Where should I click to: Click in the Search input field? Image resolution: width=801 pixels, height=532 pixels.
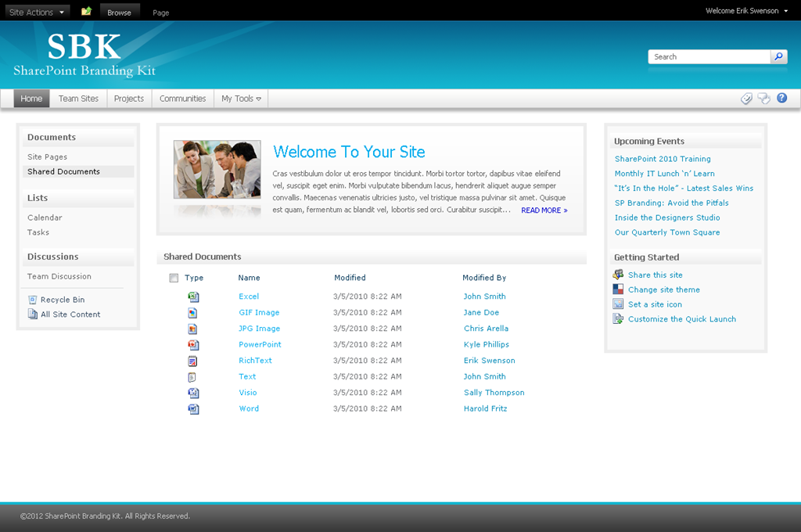[x=709, y=57]
